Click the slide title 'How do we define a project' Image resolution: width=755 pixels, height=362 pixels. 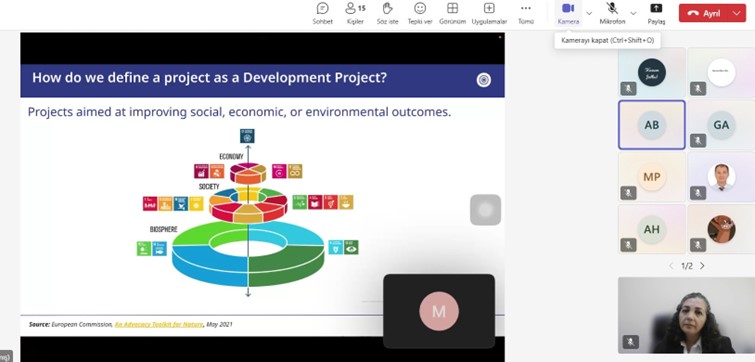click(209, 78)
